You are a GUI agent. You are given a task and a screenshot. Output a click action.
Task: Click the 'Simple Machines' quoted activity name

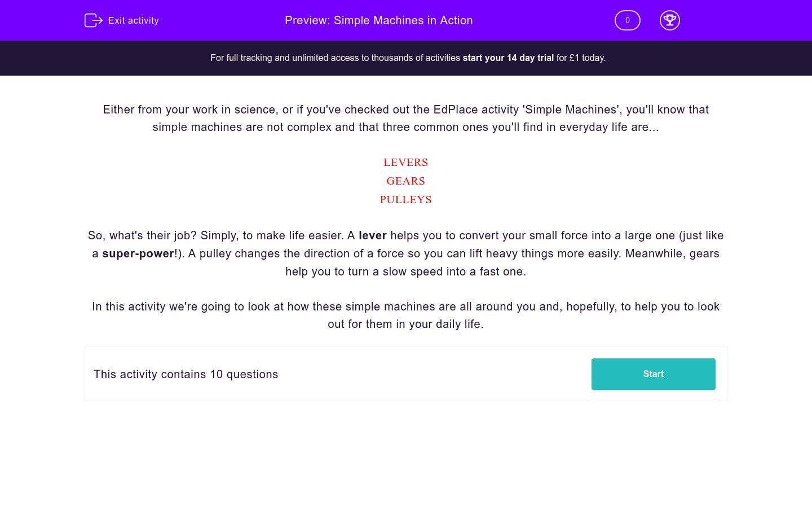coord(571,110)
